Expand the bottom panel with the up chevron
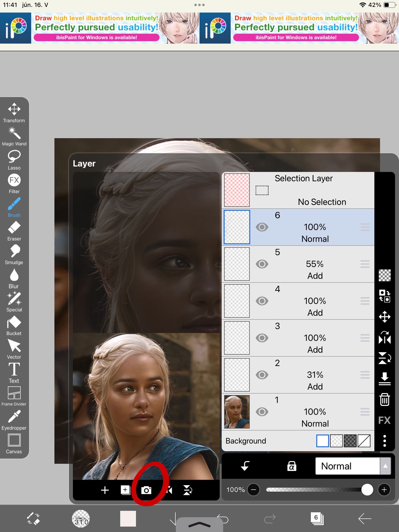The image size is (399, 532). (x=199, y=525)
